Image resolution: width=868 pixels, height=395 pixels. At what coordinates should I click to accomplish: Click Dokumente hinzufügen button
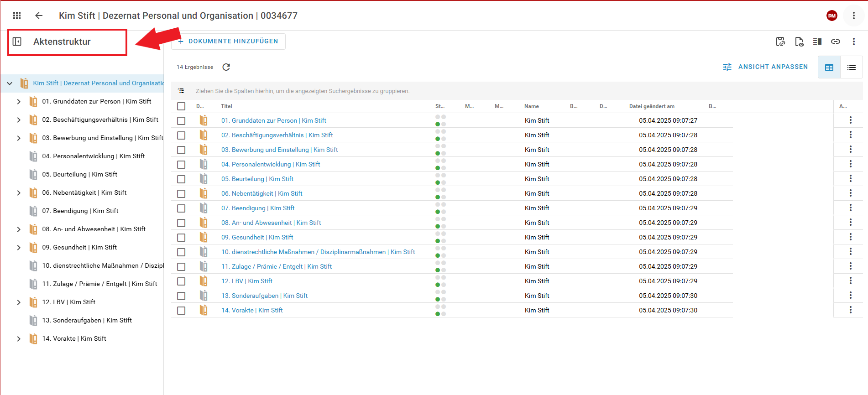click(x=228, y=42)
